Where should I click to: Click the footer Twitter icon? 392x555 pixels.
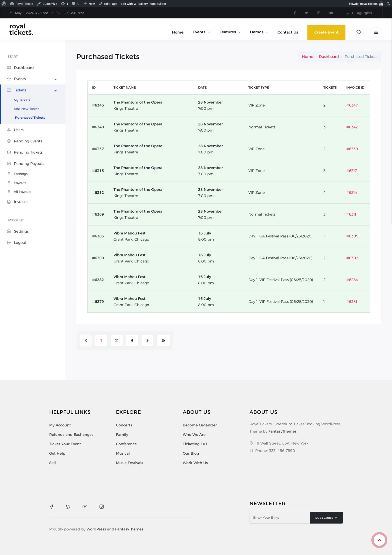pyautogui.click(x=68, y=507)
